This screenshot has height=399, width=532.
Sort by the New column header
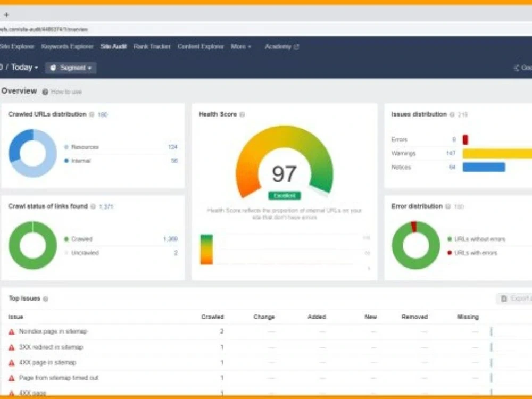click(x=370, y=317)
